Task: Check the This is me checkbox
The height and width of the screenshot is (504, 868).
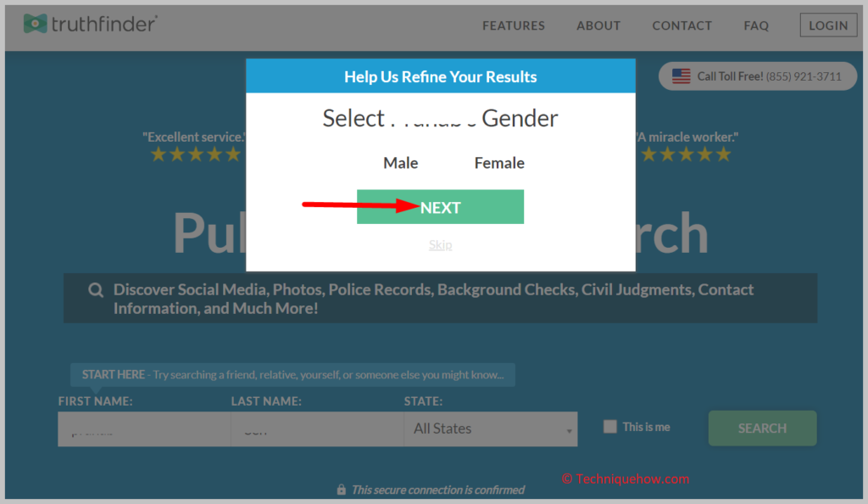Action: [x=609, y=427]
